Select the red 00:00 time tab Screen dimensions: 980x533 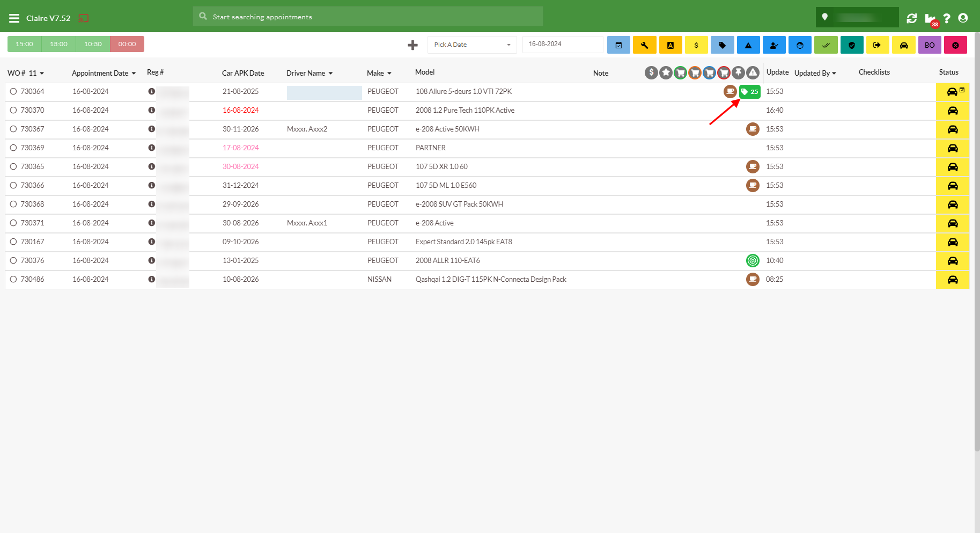(127, 44)
